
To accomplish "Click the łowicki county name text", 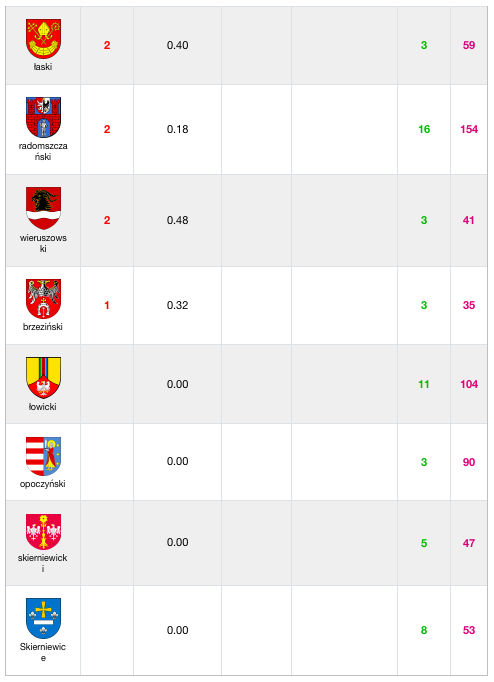I will click(43, 407).
